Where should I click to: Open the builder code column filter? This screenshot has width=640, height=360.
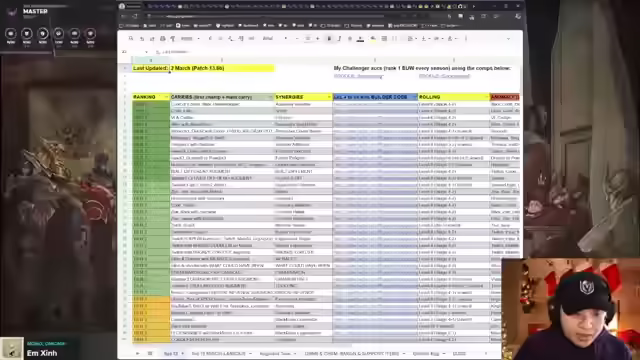(414, 97)
